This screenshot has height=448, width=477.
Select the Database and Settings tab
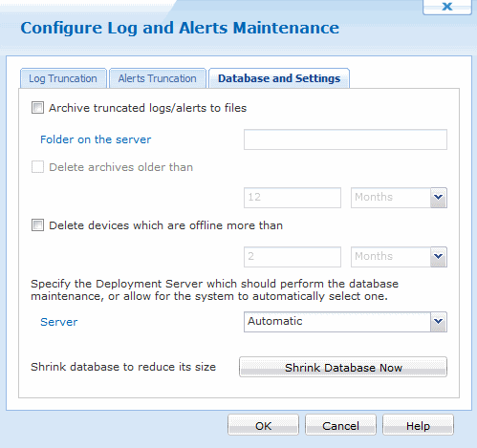tap(279, 78)
